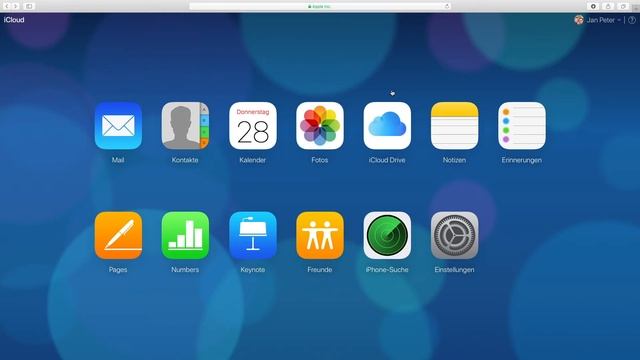Click the iCloud Drive label

[x=387, y=160]
